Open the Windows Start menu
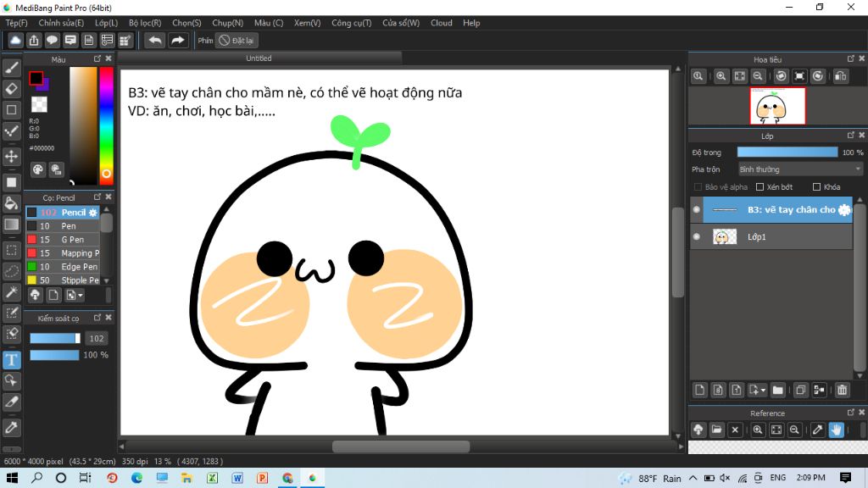868x488 pixels. click(x=12, y=478)
